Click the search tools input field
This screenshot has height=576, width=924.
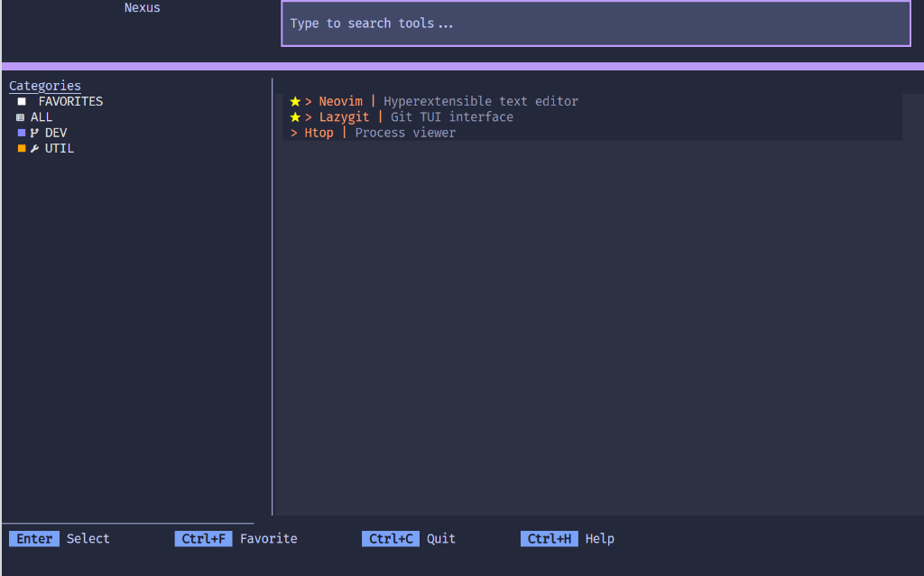click(596, 23)
